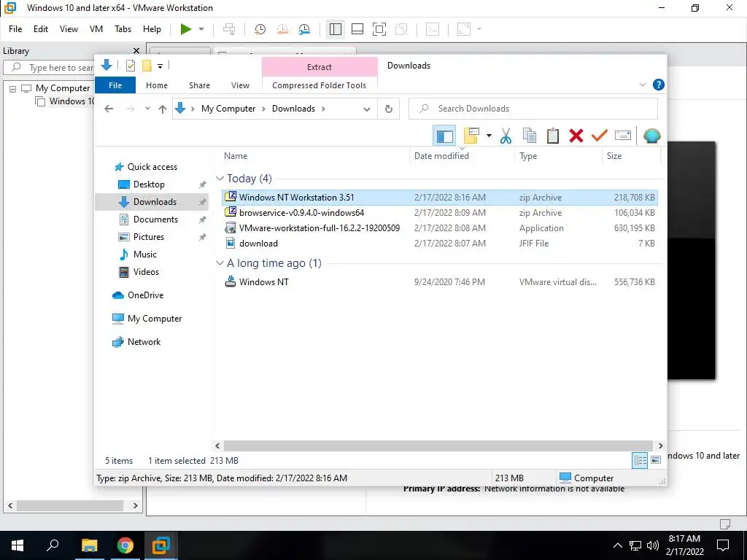Click the revert to snapshot icon
747x560 pixels.
282,29
